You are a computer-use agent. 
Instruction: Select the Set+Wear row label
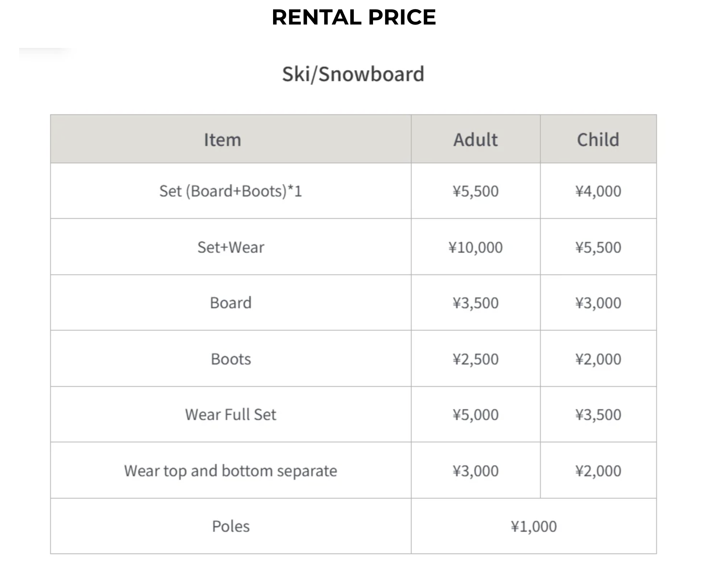pyautogui.click(x=231, y=247)
